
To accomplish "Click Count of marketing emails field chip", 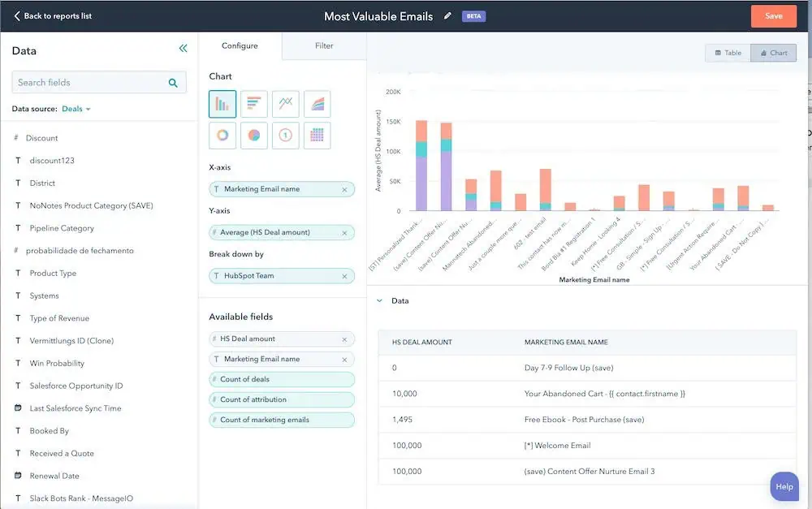I will click(x=282, y=420).
